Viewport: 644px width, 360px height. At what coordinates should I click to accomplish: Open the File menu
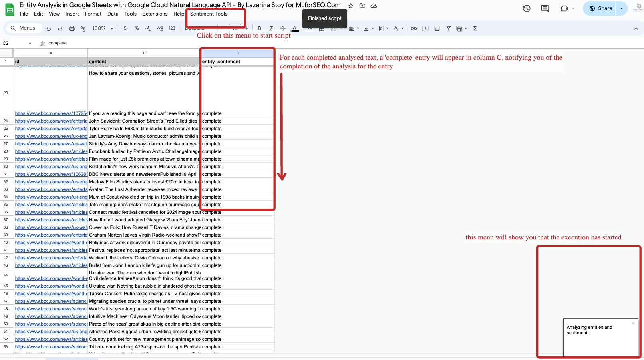24,14
